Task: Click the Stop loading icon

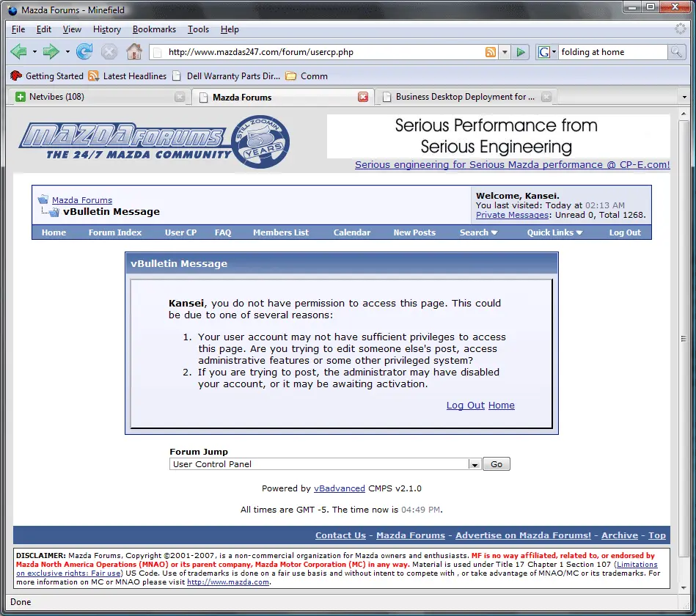Action: point(109,52)
